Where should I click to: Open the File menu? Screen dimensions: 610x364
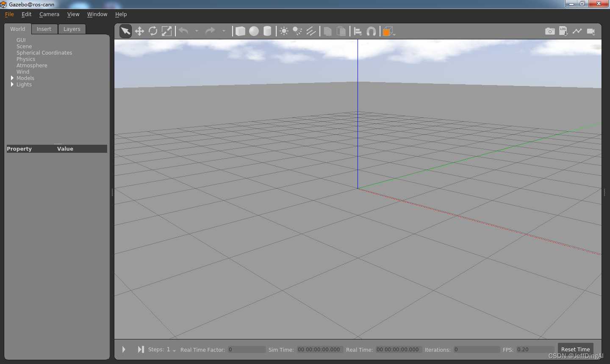tap(9, 14)
